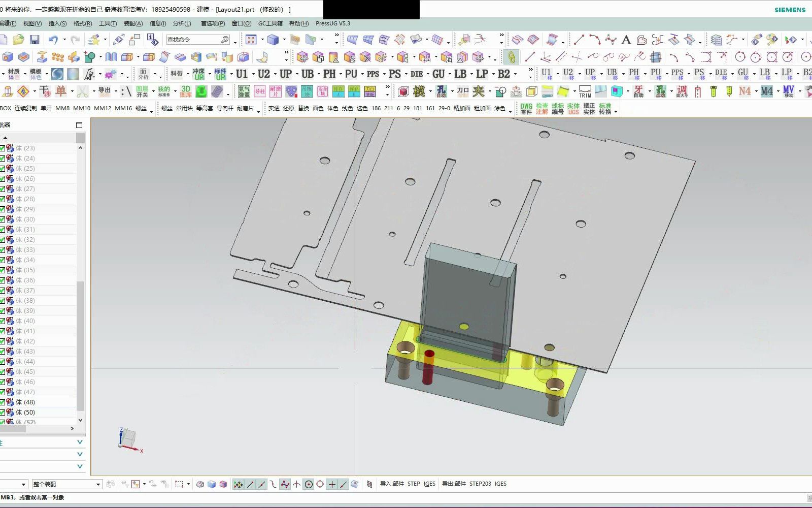The height and width of the screenshot is (508, 812).
Task: Click the TRIM tool icon
Action: pyautogui.click(x=585, y=91)
